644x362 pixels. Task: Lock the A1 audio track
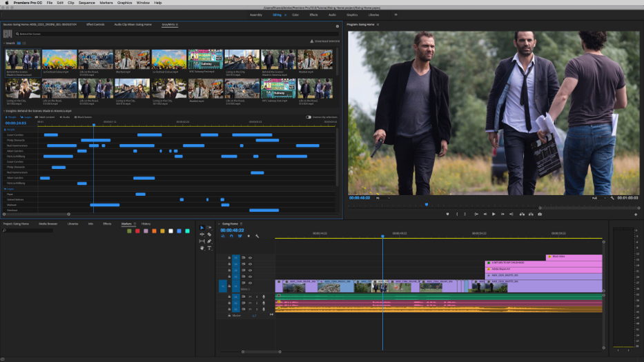(x=229, y=296)
